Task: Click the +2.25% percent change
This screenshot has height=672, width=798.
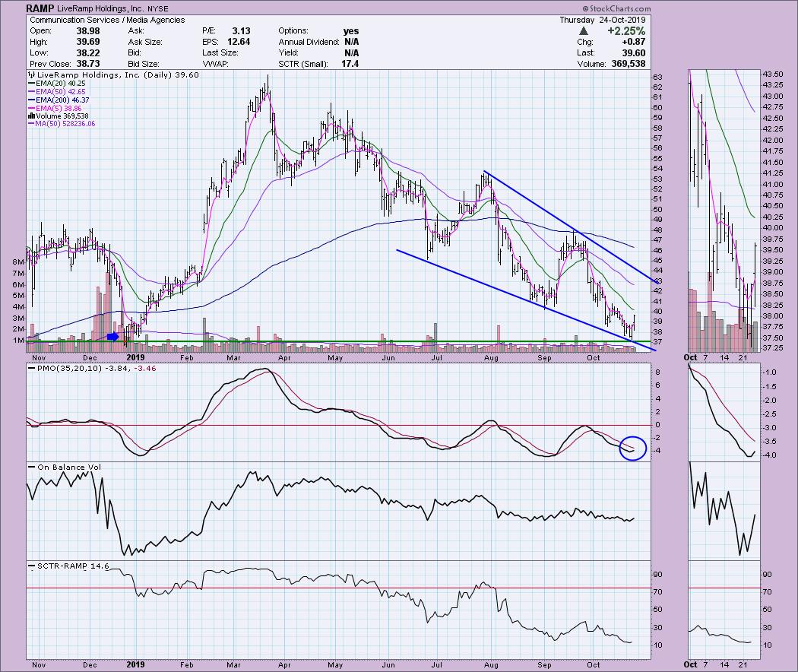Action: [626, 31]
